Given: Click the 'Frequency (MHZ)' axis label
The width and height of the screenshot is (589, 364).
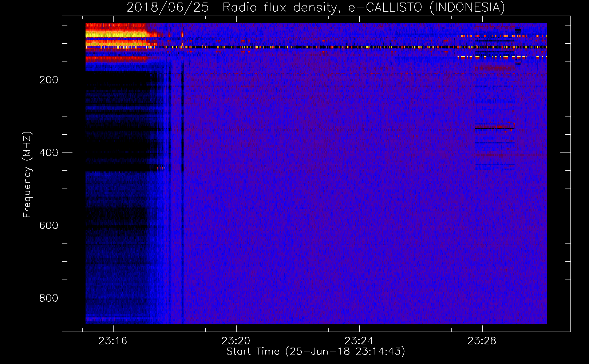Looking at the screenshot, I should (27, 174).
